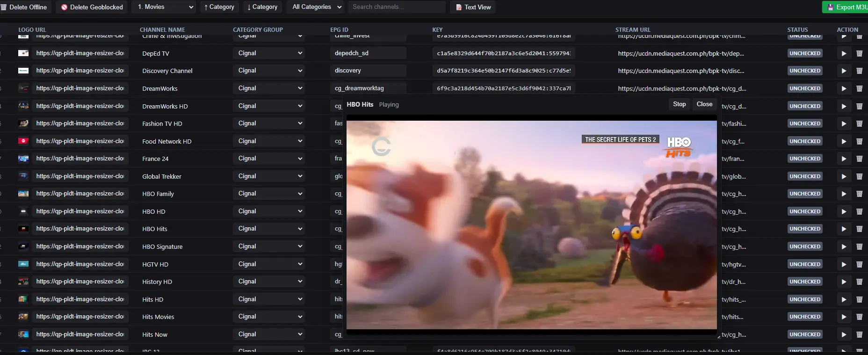Sort by Category ascending
Image resolution: width=868 pixels, height=355 pixels.
click(219, 7)
